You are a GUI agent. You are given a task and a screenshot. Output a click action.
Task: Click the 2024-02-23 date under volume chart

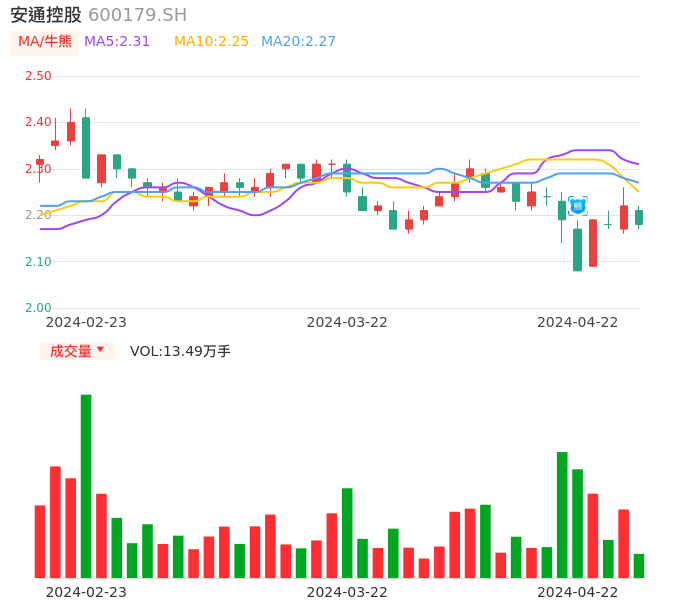point(86,591)
